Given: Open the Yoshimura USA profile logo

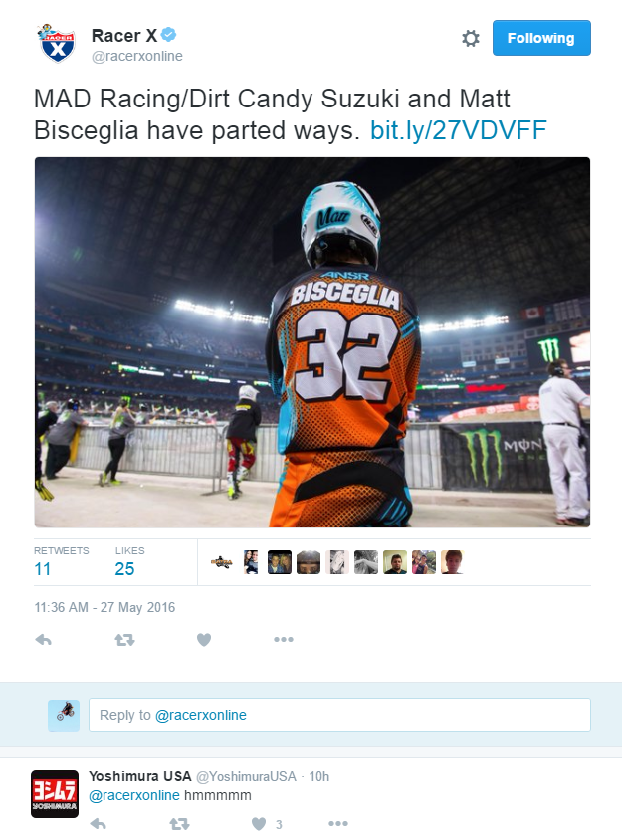Looking at the screenshot, I should tap(55, 794).
